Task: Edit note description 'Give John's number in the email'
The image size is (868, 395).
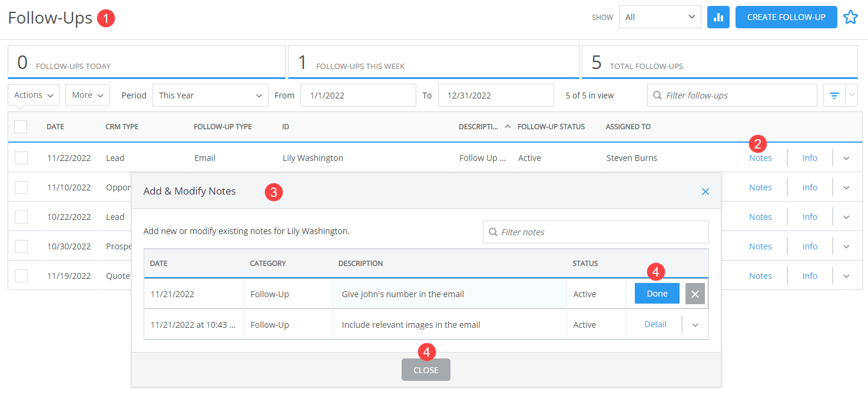Action: pos(449,294)
